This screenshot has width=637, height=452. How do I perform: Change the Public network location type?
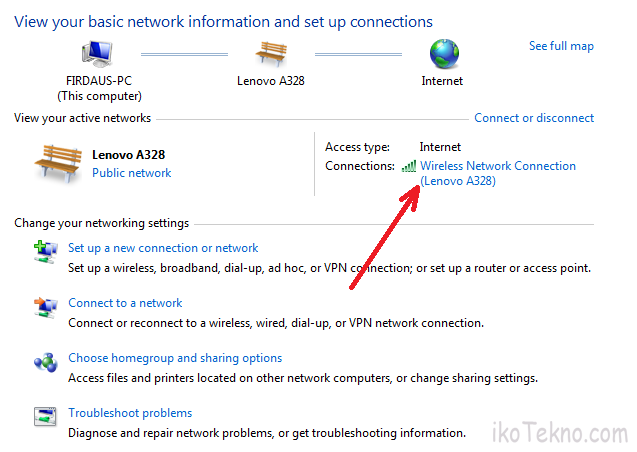click(131, 173)
